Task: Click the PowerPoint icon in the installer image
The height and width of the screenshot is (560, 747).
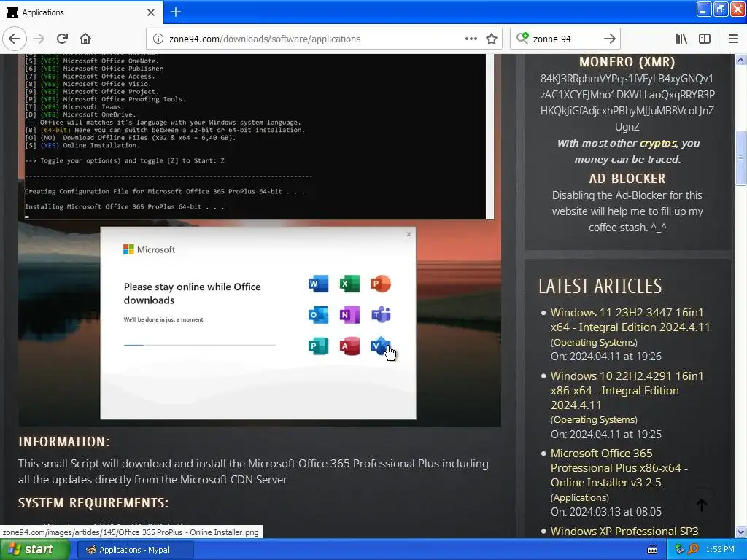Action: point(381,284)
